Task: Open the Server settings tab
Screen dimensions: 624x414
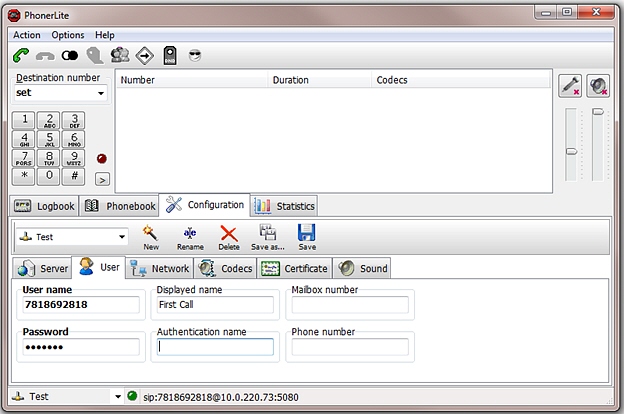Action: tap(43, 268)
